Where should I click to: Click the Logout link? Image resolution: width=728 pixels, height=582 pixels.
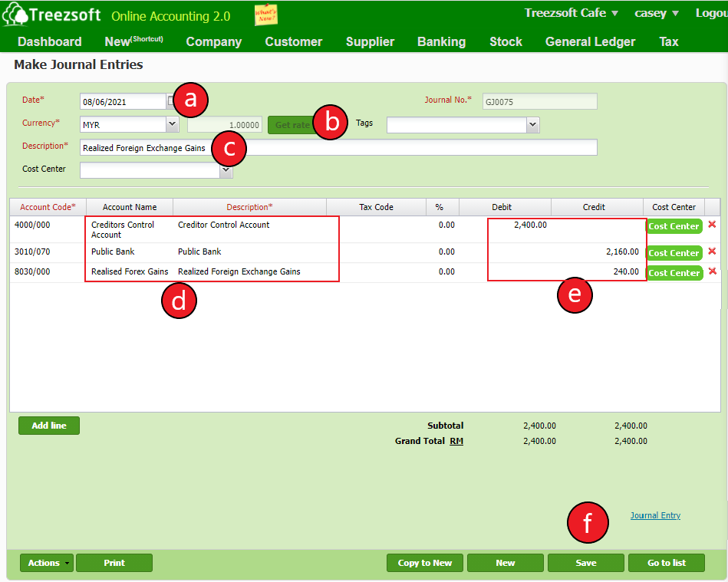[711, 13]
